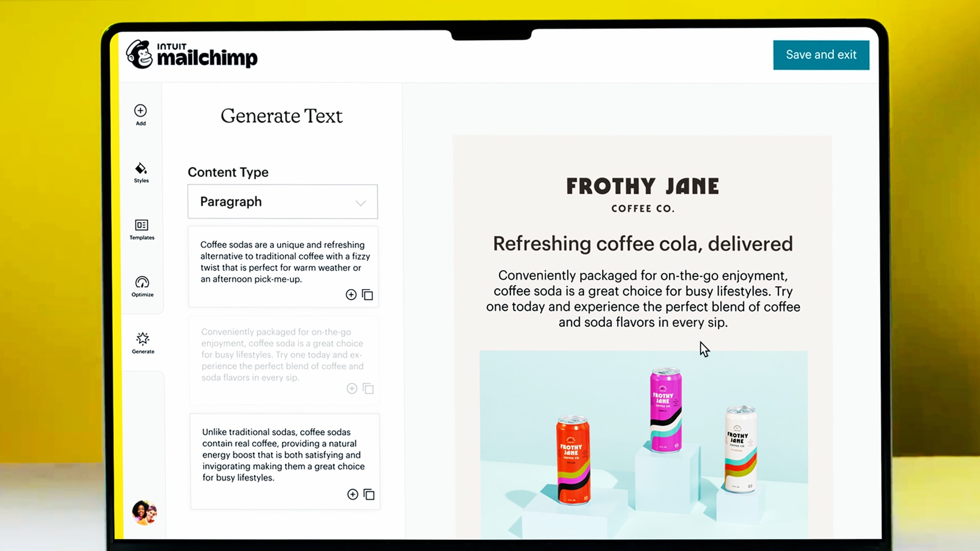Click the Add element icon in sidebar
980x551 pixels.
[x=140, y=110]
